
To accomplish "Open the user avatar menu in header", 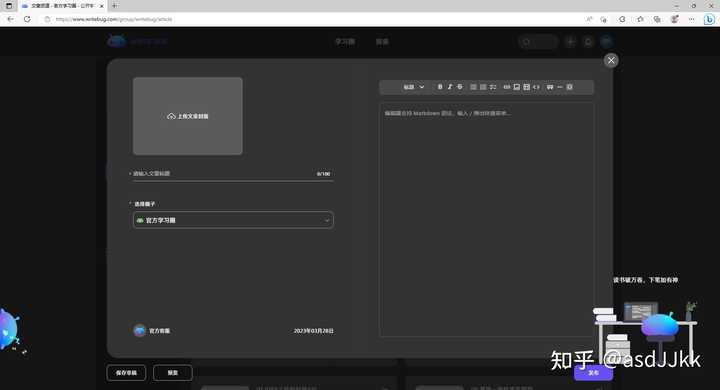I will (607, 42).
